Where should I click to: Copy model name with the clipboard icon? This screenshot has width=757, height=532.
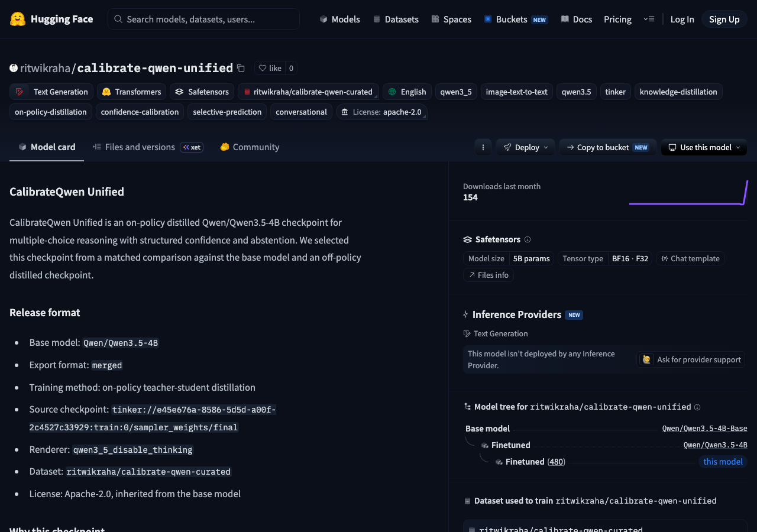coord(241,68)
